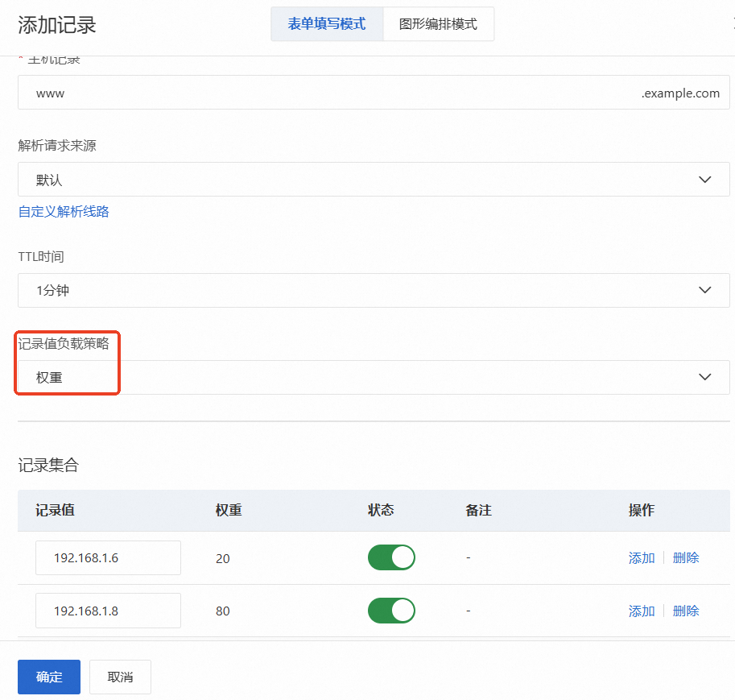Image resolution: width=735 pixels, height=700 pixels.
Task: Switch to 表单填写模式 tab
Action: click(x=327, y=24)
